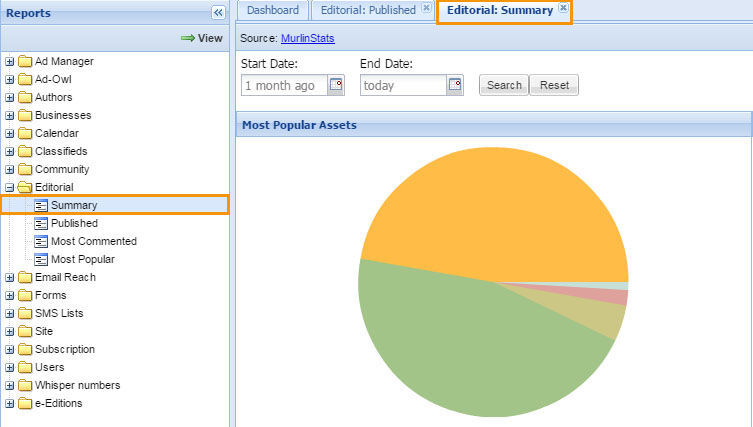This screenshot has width=753, height=427.
Task: Expand the SMS Lists folder node
Action: click(10, 314)
